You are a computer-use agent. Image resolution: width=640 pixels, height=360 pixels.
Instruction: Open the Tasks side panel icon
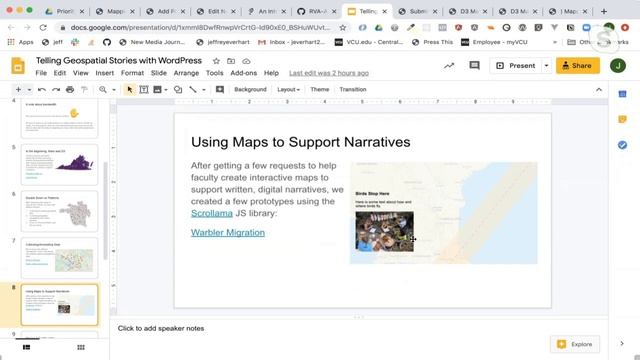[622, 145]
